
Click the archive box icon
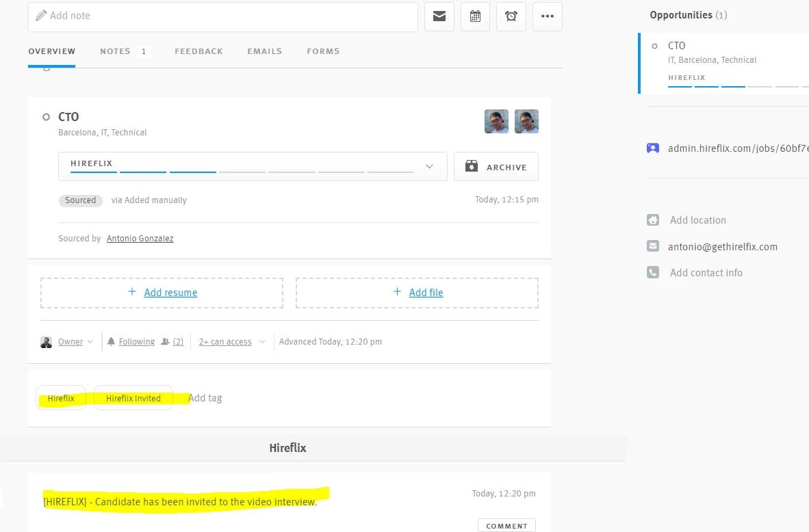(x=472, y=166)
